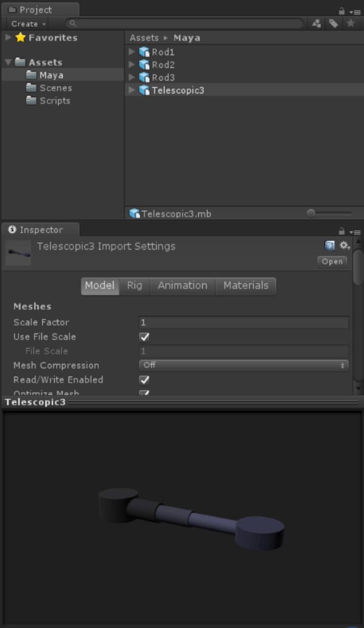Lock the Project panel with padlock icon
This screenshot has height=628, width=364.
point(342,11)
